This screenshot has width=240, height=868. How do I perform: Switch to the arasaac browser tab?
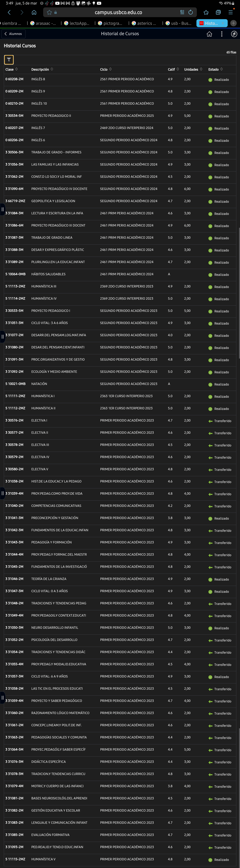pyautogui.click(x=43, y=23)
